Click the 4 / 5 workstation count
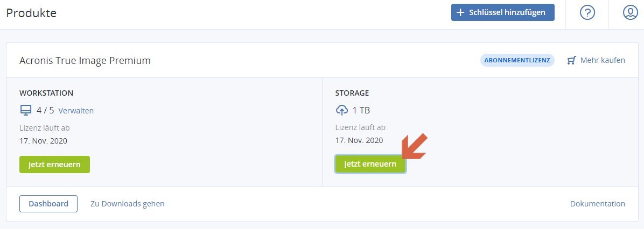This screenshot has height=229, width=644. [x=45, y=110]
